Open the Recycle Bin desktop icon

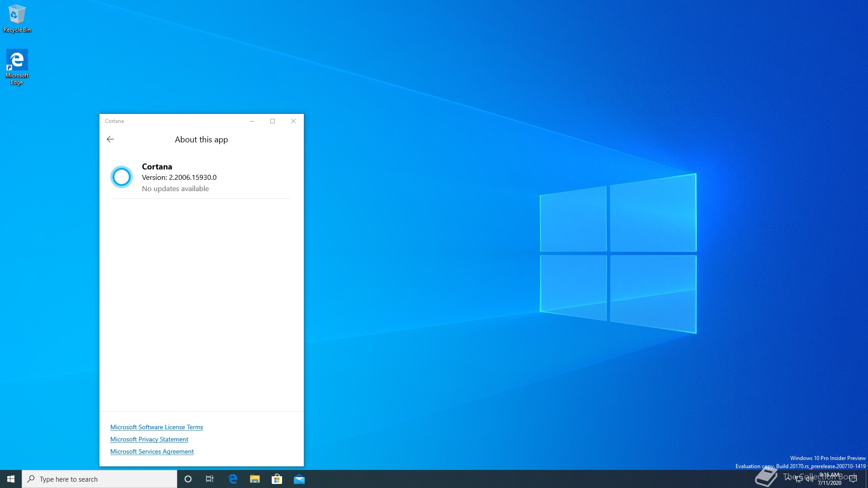tap(17, 18)
